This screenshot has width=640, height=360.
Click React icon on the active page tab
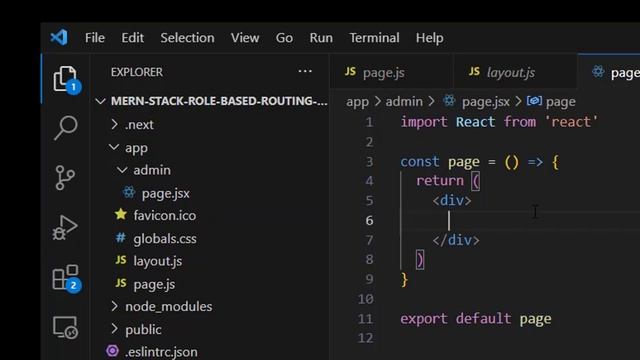pyautogui.click(x=598, y=72)
